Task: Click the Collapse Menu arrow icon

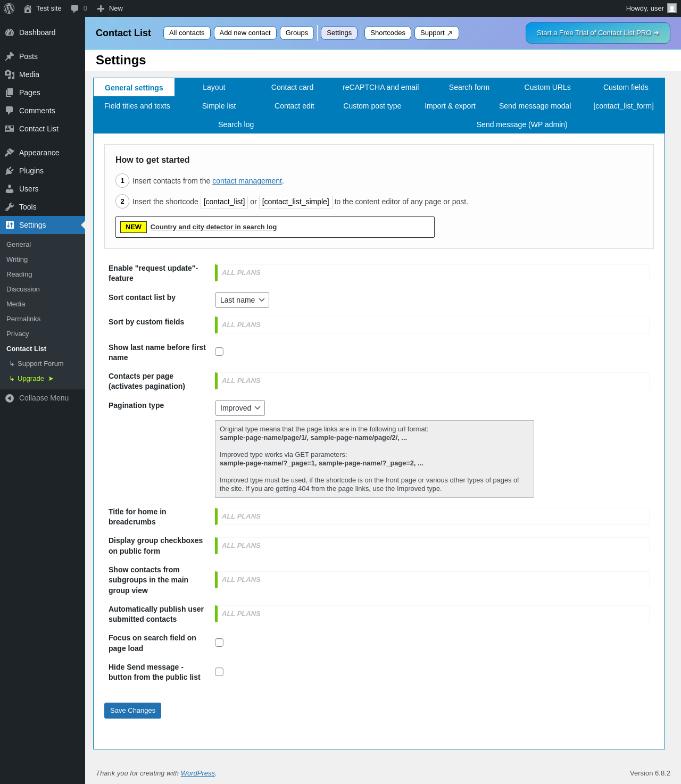Action: [10, 398]
